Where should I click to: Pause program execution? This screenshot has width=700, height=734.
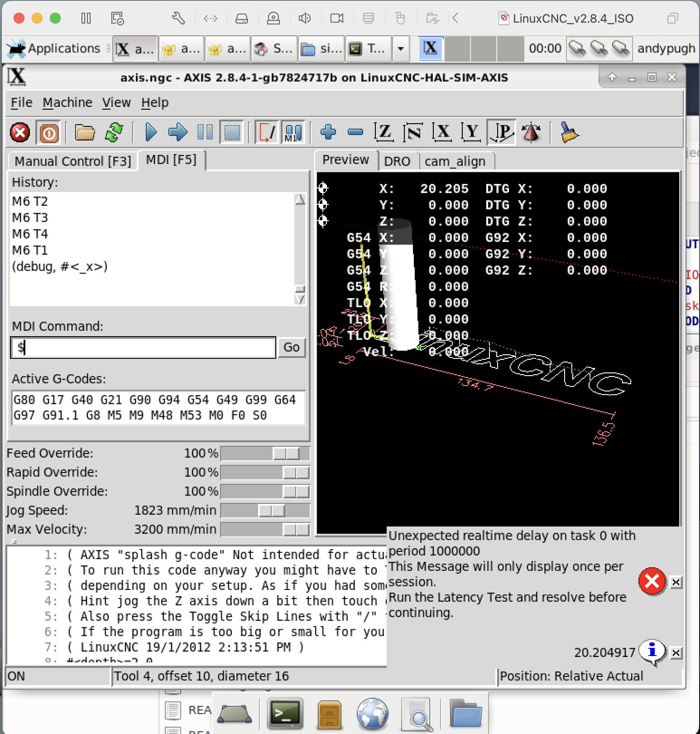205,133
